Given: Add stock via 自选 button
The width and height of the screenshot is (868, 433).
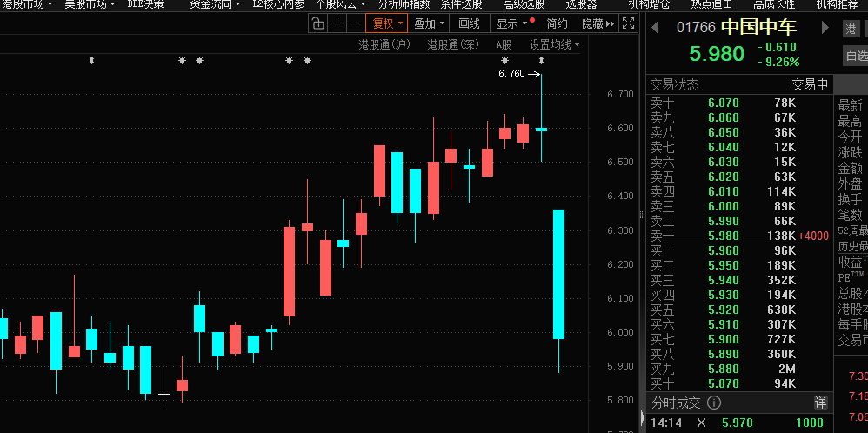Looking at the screenshot, I should click(x=855, y=56).
